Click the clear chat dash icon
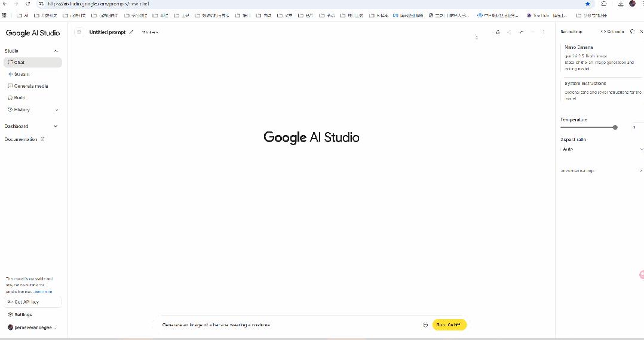The image size is (644, 340). tap(532, 32)
